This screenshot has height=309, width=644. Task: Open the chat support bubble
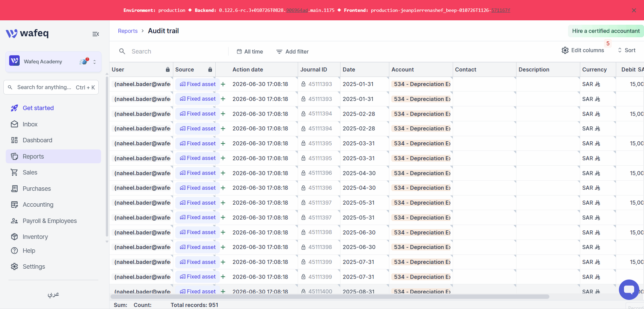click(x=629, y=290)
